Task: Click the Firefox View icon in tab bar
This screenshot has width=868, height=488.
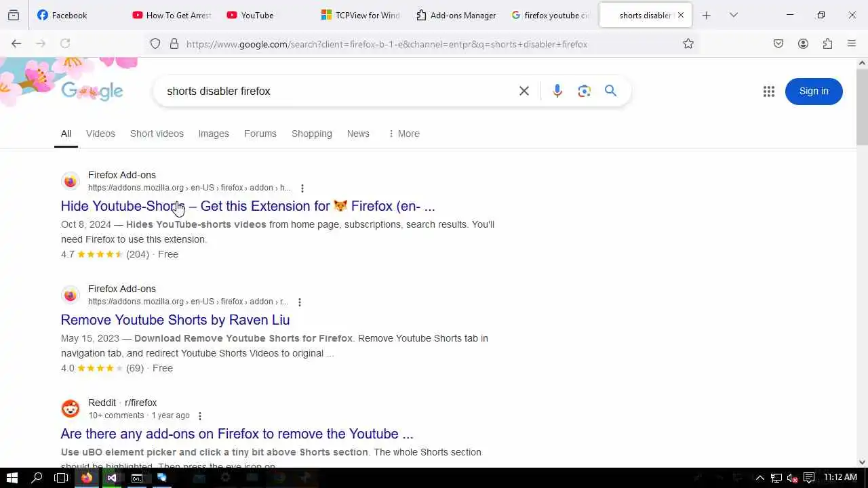Action: pyautogui.click(x=14, y=15)
